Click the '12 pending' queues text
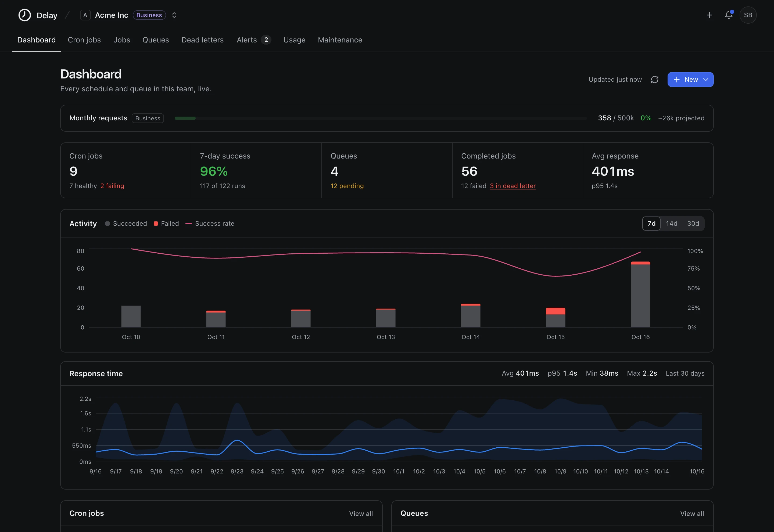 click(x=347, y=186)
